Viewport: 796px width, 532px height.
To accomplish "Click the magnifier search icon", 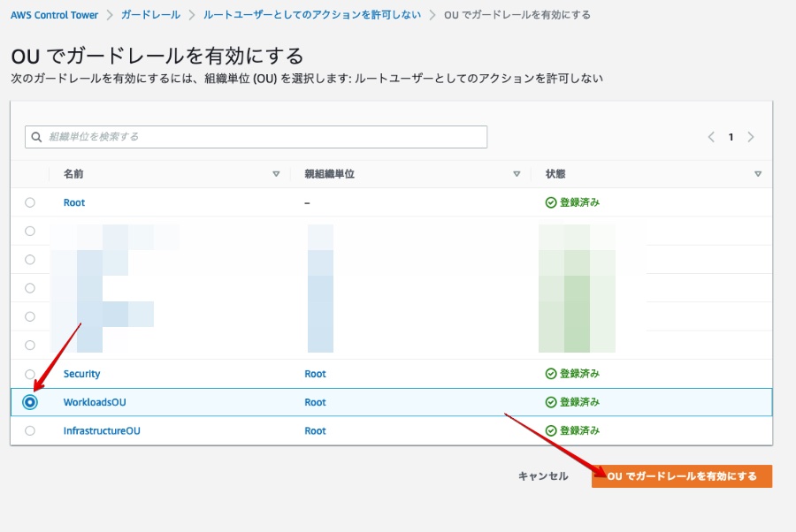I will coord(36,137).
